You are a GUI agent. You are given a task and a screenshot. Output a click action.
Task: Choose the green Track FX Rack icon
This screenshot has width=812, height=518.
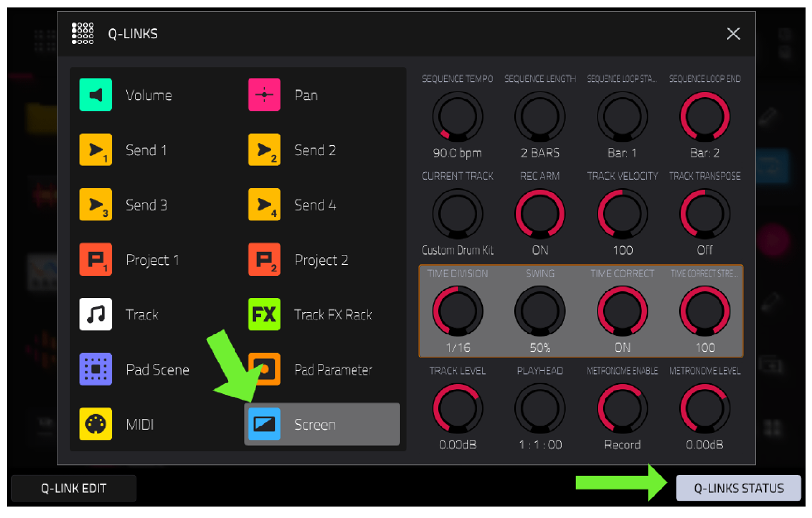point(264,314)
